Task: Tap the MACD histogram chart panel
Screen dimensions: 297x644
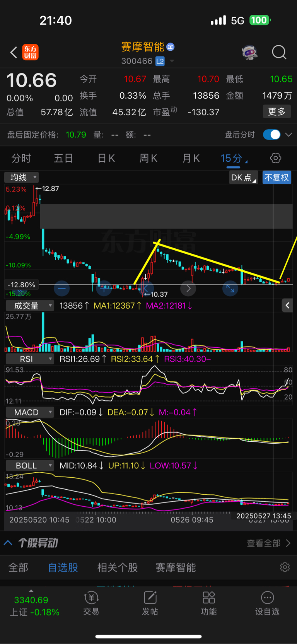Action: [148, 439]
